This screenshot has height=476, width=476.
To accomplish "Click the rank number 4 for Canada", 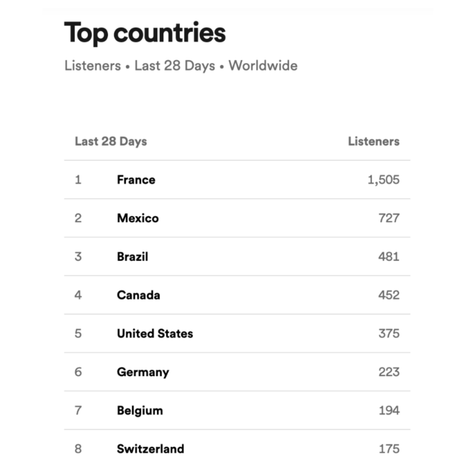I will click(78, 295).
